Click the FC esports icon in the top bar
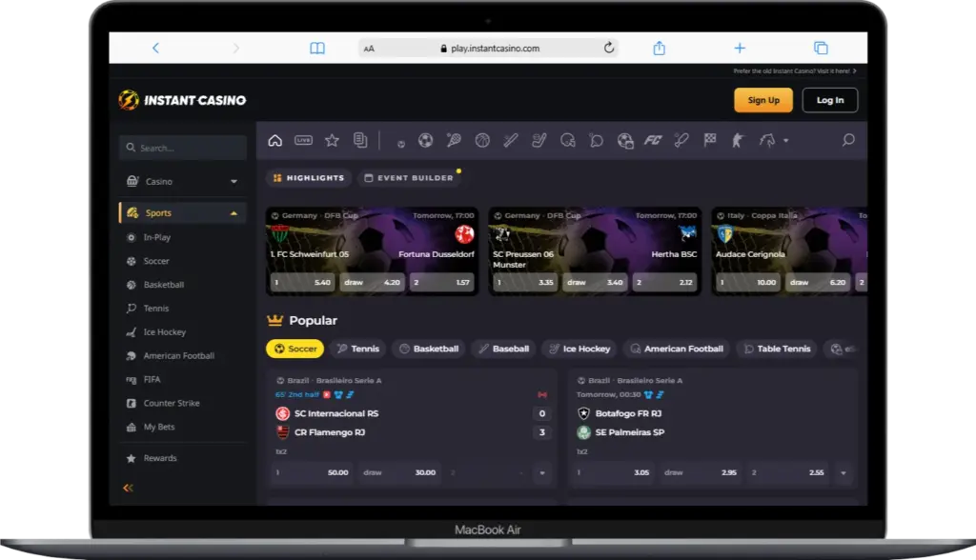The width and height of the screenshot is (976, 560). point(654,140)
